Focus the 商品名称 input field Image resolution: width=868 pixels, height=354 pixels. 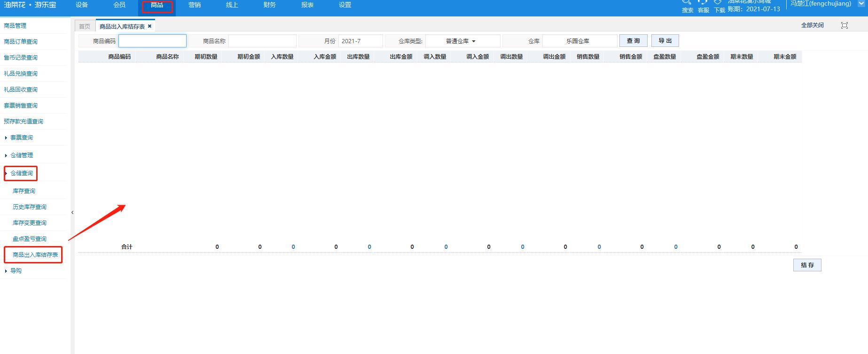262,41
